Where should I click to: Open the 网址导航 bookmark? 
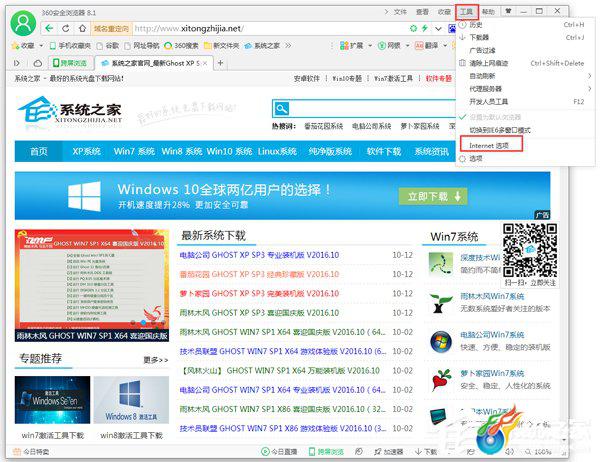coord(141,46)
